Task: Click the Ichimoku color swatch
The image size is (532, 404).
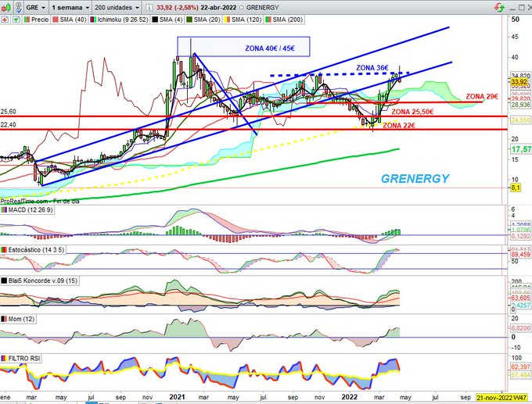Action: (x=93, y=20)
